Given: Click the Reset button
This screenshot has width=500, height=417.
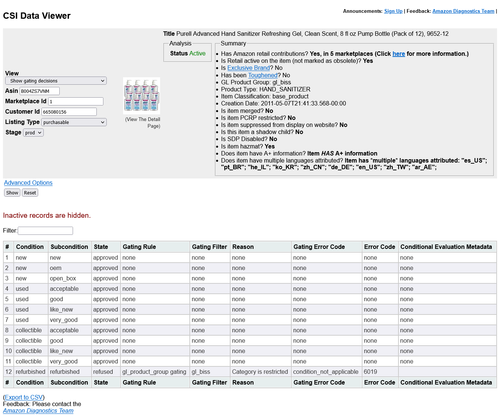Looking at the screenshot, I should pos(30,193).
